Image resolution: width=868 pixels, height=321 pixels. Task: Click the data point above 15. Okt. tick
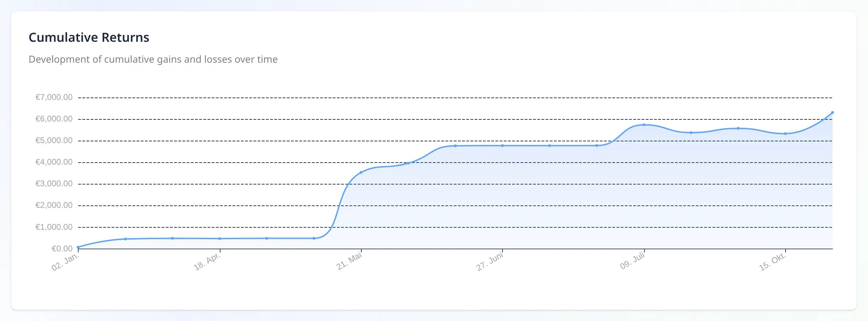[785, 133]
